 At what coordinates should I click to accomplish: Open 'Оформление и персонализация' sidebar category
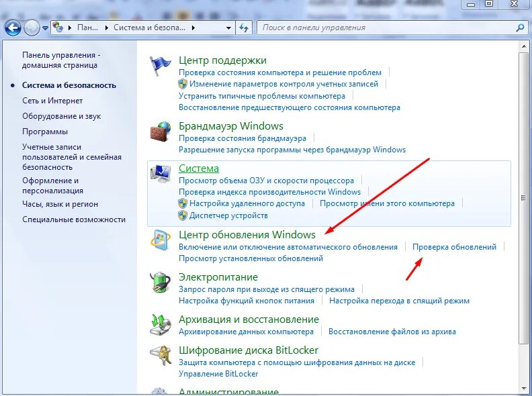52,185
